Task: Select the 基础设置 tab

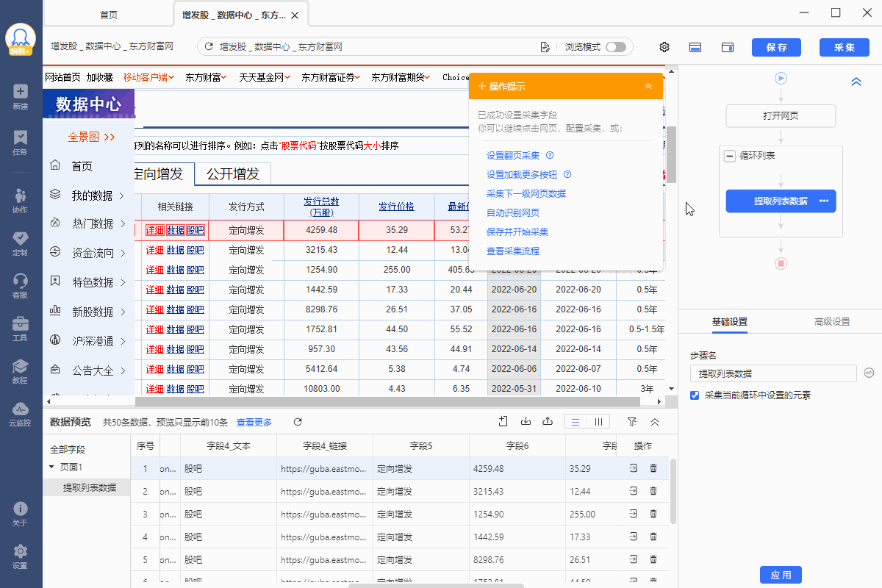Action: (x=730, y=322)
